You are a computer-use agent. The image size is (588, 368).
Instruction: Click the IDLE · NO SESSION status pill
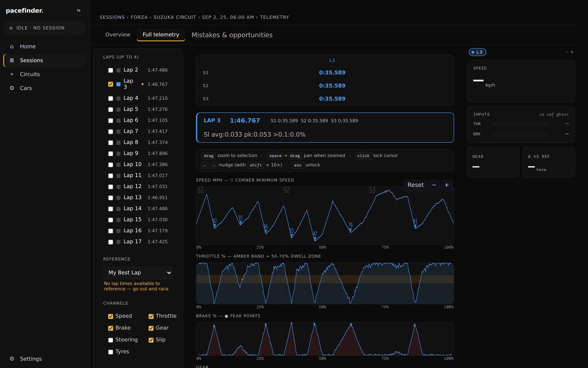[x=45, y=28]
